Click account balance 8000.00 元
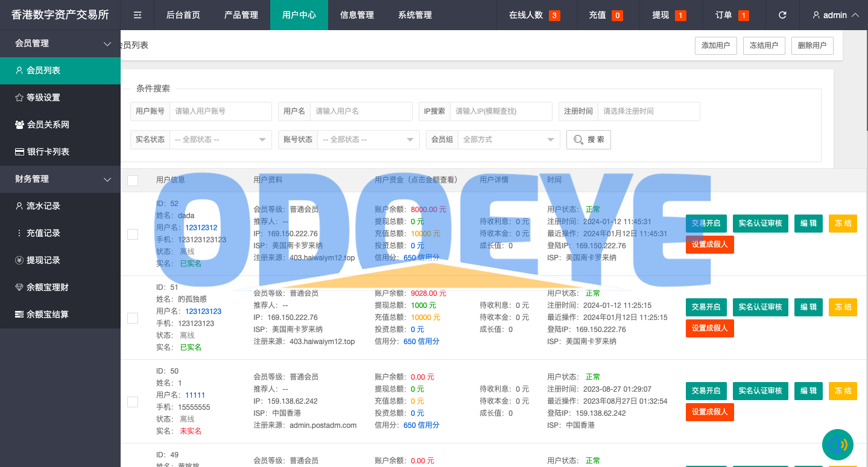The image size is (868, 467). (x=428, y=210)
